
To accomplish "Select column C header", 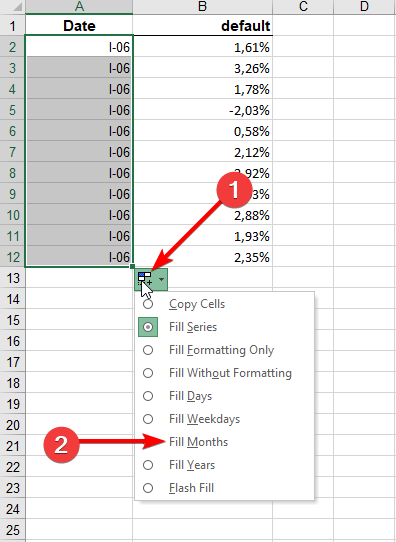I will pos(303,6).
